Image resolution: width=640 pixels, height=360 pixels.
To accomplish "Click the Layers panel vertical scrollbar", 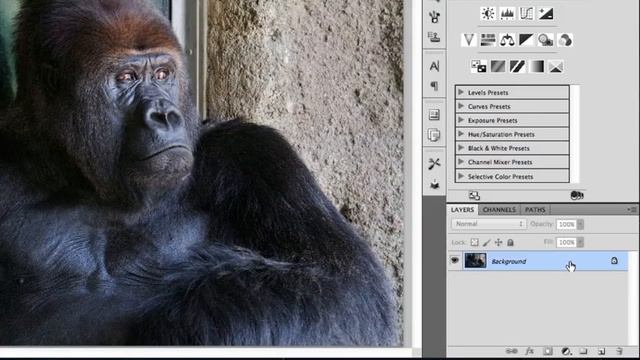I will pyautogui.click(x=632, y=298).
